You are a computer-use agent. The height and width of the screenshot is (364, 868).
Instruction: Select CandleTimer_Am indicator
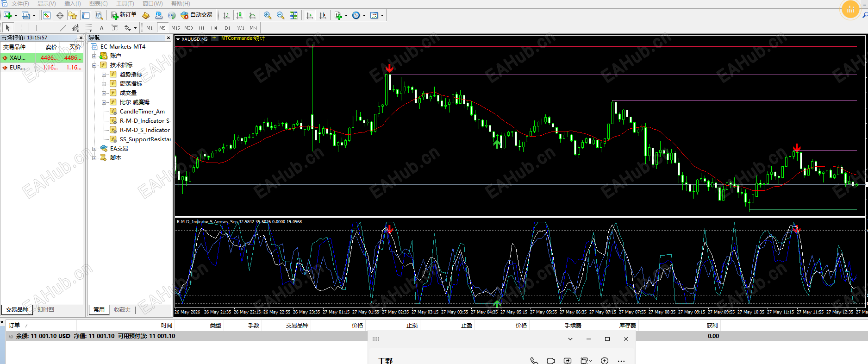pos(142,112)
